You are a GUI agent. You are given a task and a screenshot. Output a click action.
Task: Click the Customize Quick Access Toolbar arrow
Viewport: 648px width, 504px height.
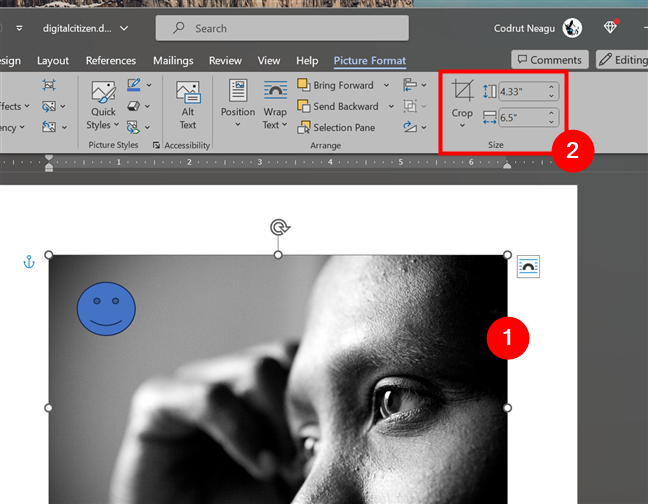19,28
